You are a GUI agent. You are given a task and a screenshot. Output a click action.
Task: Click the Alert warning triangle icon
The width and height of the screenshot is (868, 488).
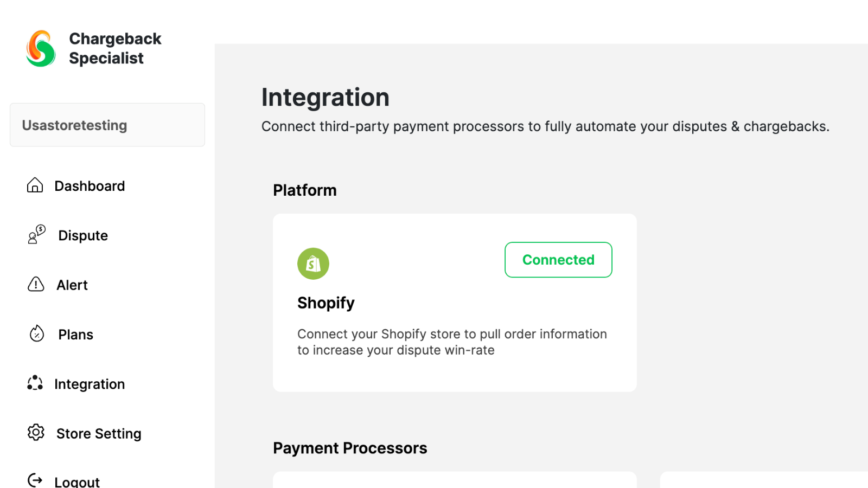click(x=36, y=284)
